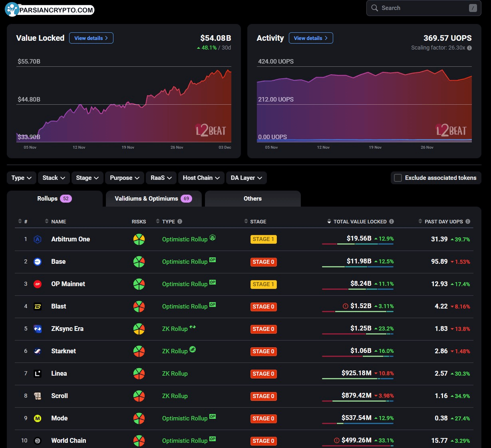Viewport: 491px width, 448px height.
Task: Open the OP Mainnet project link
Action: point(68,284)
